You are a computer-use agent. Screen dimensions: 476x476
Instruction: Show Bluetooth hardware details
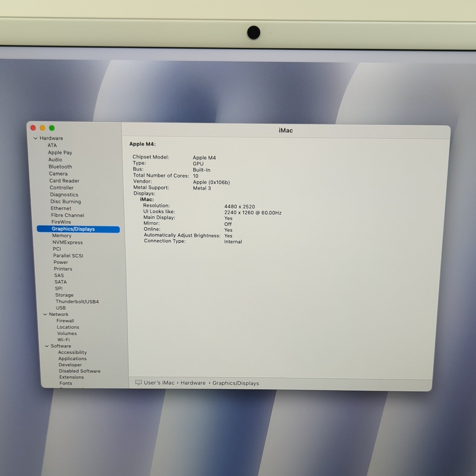pyautogui.click(x=60, y=167)
